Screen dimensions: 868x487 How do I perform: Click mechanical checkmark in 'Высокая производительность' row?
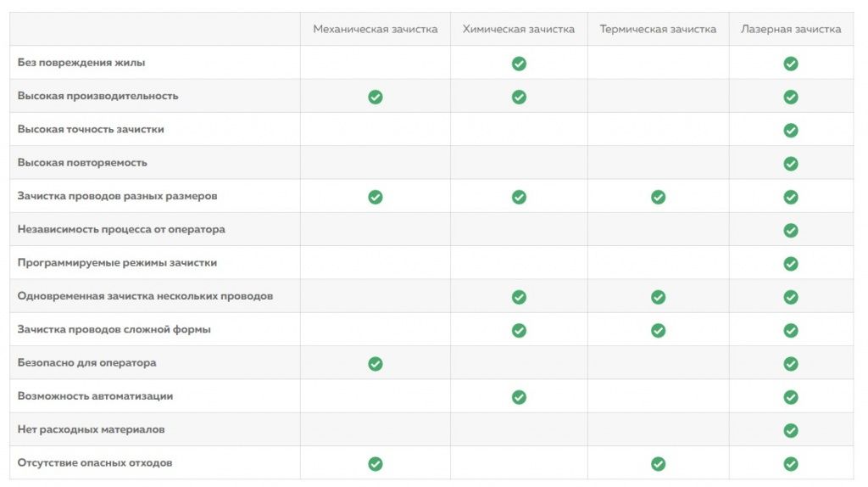coord(376,97)
